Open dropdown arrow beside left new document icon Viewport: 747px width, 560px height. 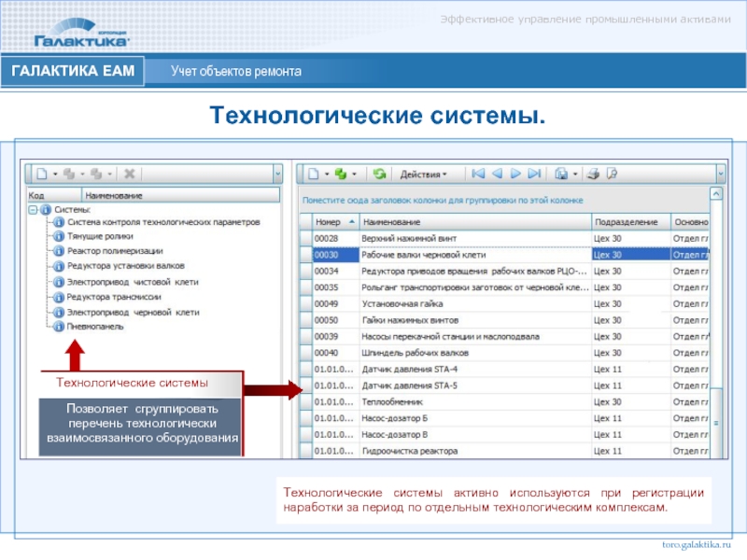(55, 175)
